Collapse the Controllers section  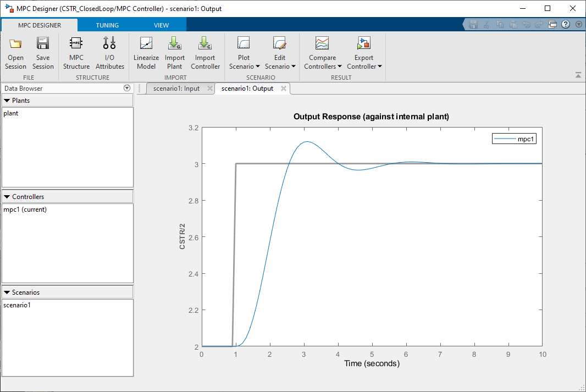coord(7,197)
